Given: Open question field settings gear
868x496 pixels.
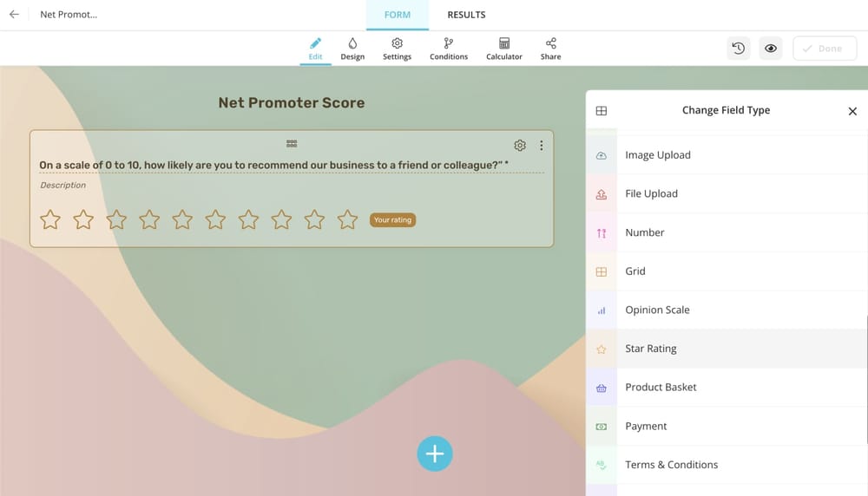Looking at the screenshot, I should tap(519, 146).
